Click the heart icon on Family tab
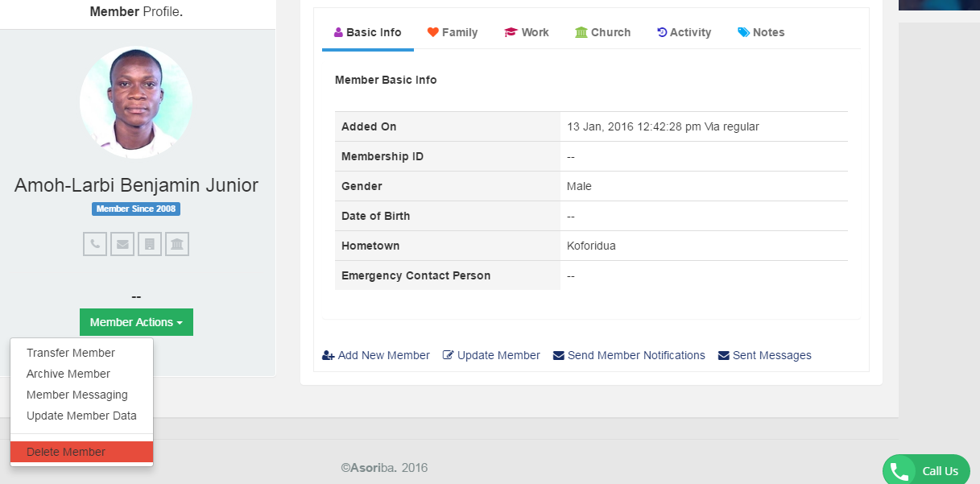 [x=433, y=32]
